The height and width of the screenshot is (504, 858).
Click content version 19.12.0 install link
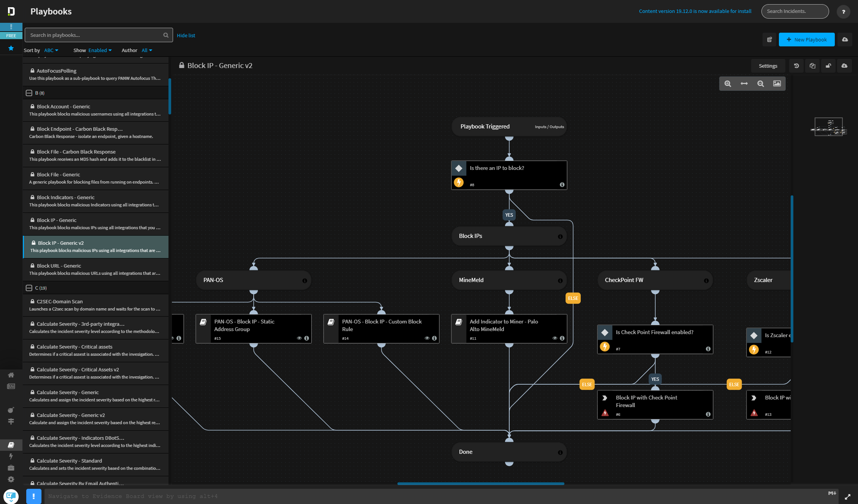click(695, 11)
